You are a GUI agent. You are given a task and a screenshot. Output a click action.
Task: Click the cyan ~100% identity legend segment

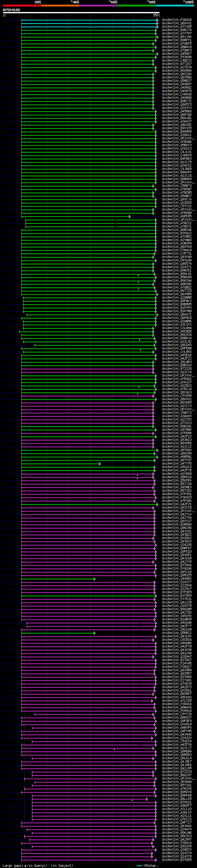pyautogui.click(x=175, y=6)
